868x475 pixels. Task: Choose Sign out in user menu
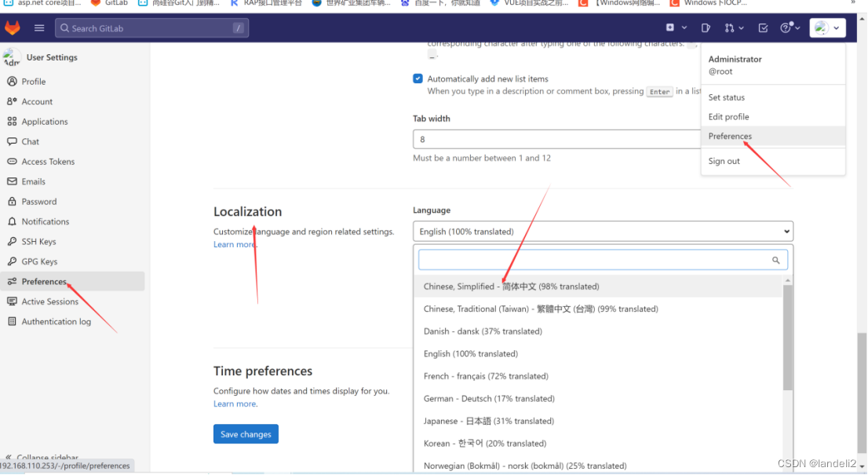[724, 161]
